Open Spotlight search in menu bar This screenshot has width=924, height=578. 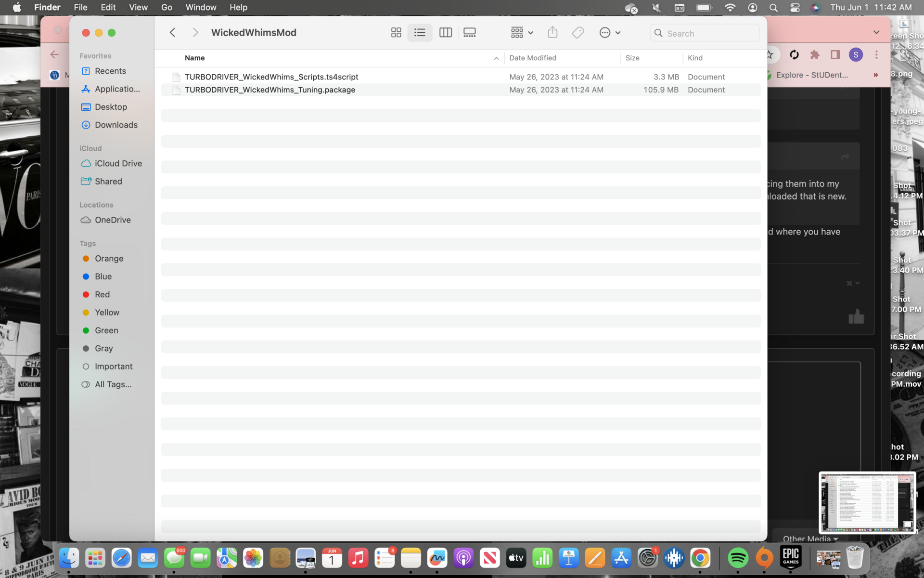pos(773,7)
